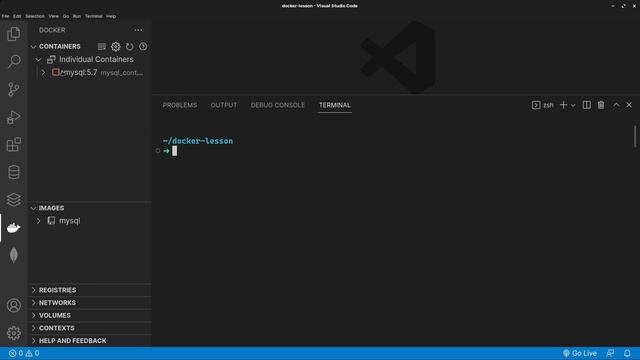This screenshot has height=360, width=640.
Task: Click the errors and warnings status indicator
Action: pyautogui.click(x=24, y=353)
